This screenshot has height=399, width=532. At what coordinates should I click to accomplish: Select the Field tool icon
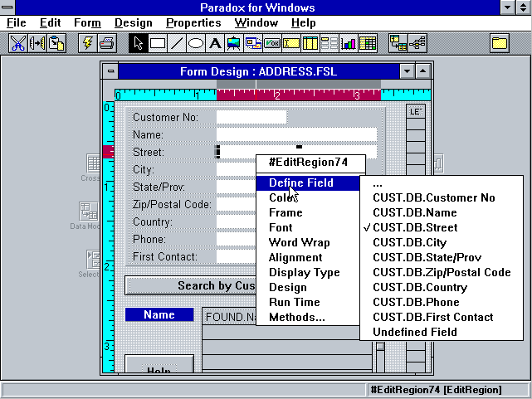pyautogui.click(x=291, y=43)
